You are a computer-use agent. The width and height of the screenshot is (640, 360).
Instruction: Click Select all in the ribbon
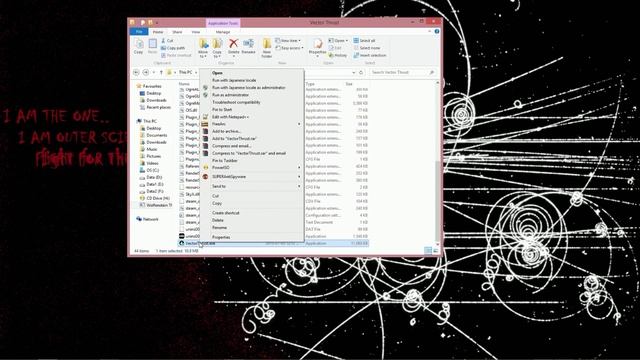pos(364,40)
